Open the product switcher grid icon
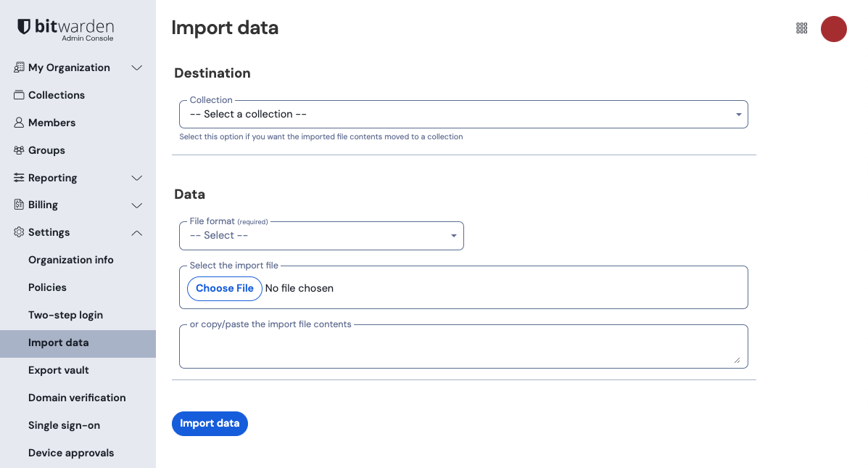868x468 pixels. [801, 28]
